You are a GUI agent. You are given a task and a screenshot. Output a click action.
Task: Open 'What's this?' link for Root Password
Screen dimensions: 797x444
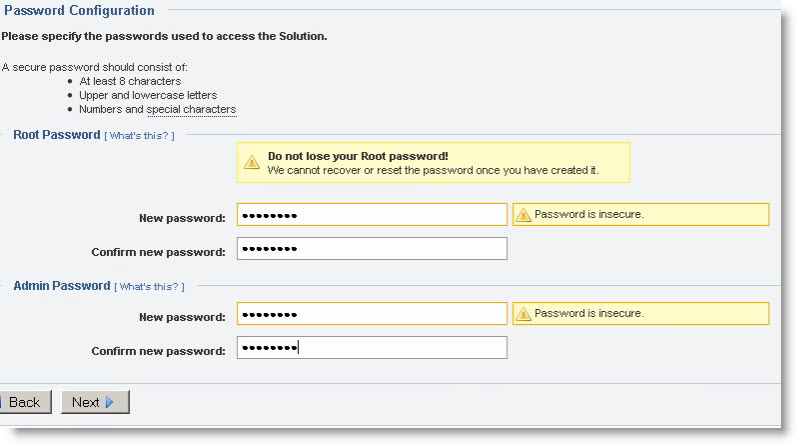coord(139,135)
